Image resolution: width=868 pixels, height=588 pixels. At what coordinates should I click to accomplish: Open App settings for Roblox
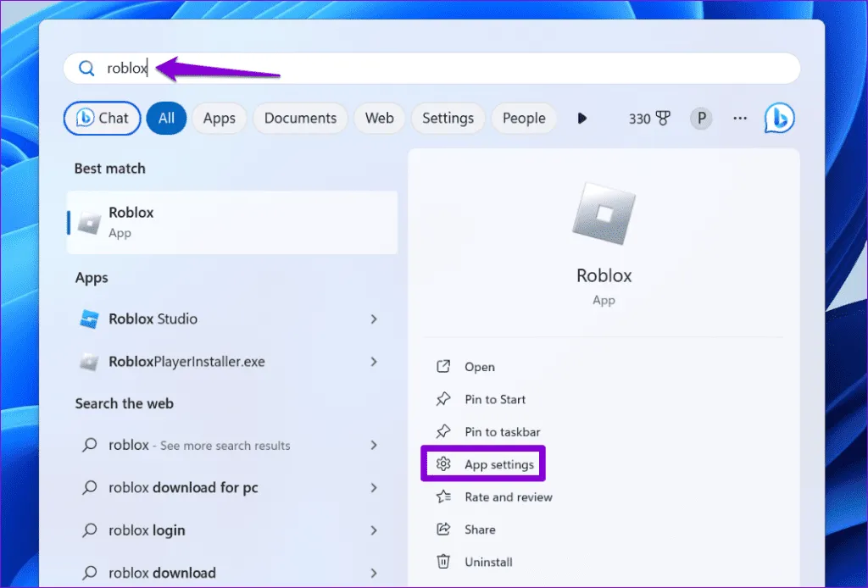coord(498,465)
